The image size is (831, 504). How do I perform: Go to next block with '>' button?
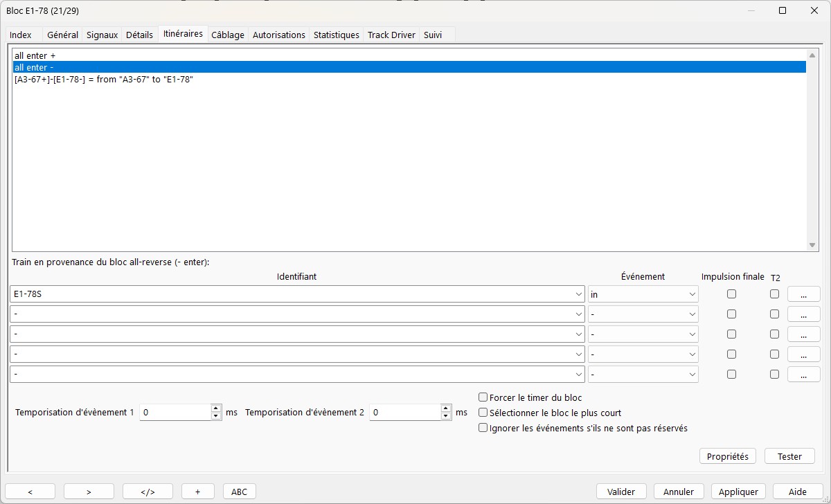point(89,492)
